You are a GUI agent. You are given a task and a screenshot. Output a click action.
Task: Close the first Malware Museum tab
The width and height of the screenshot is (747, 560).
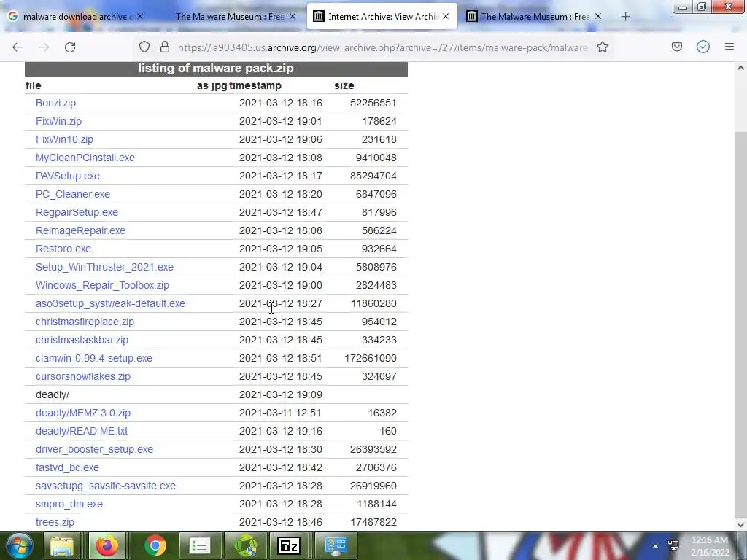[x=293, y=17]
